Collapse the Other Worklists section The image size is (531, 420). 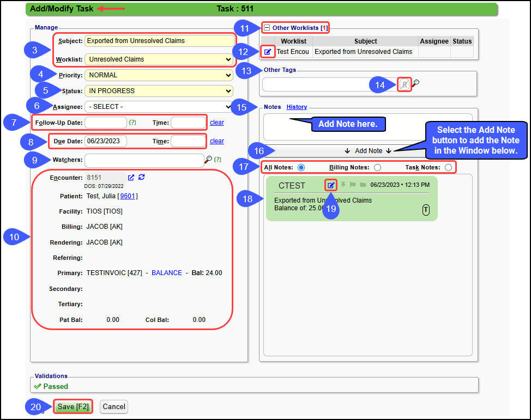[x=267, y=28]
